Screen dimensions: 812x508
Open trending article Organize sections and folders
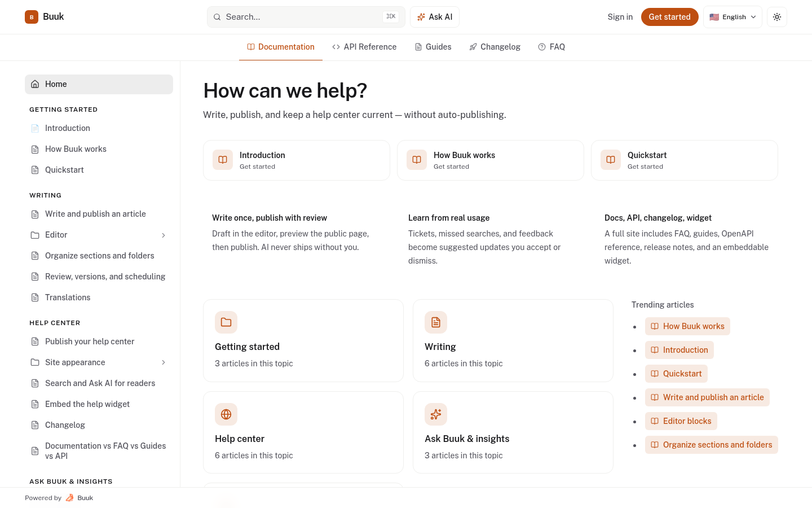coord(712,445)
